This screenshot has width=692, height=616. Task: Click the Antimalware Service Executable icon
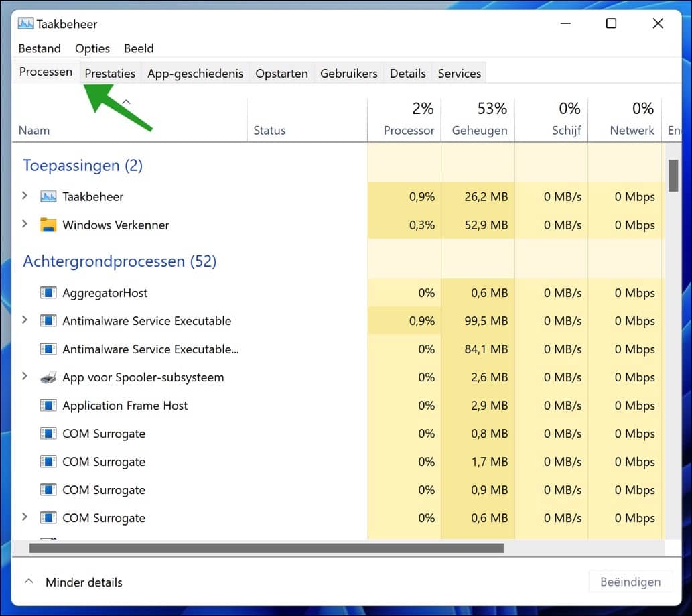pyautogui.click(x=49, y=320)
